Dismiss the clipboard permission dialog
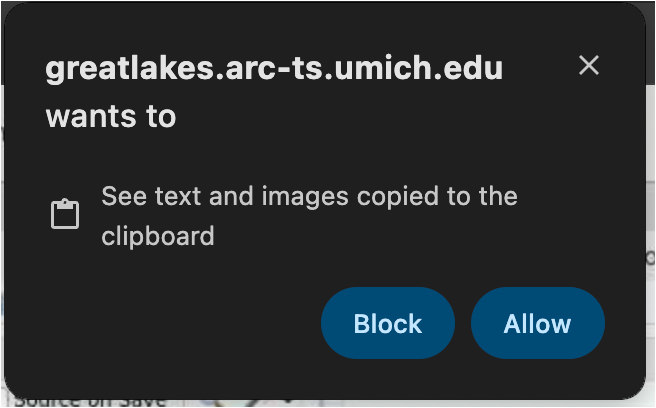The width and height of the screenshot is (656, 408). coord(589,66)
